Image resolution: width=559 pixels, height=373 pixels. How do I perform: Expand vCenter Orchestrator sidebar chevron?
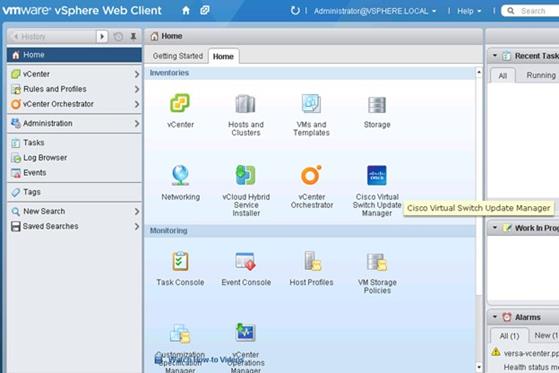pyautogui.click(x=137, y=104)
